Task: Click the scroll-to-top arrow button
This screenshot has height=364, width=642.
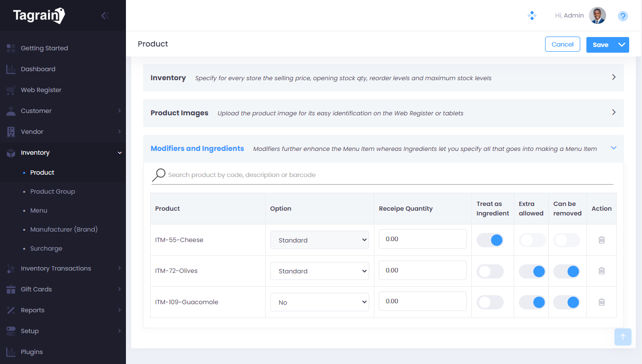Action: click(623, 337)
